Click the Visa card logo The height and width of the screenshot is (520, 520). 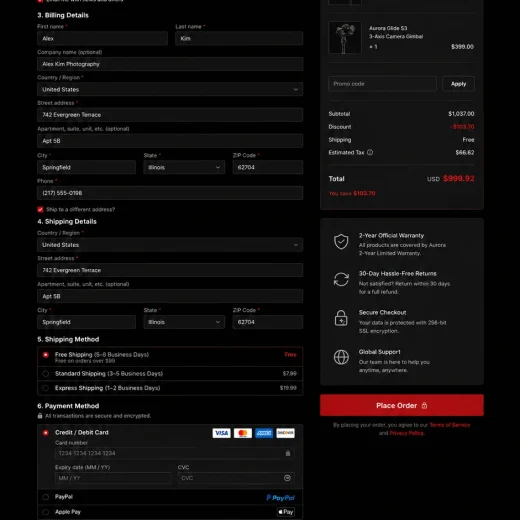point(221,433)
